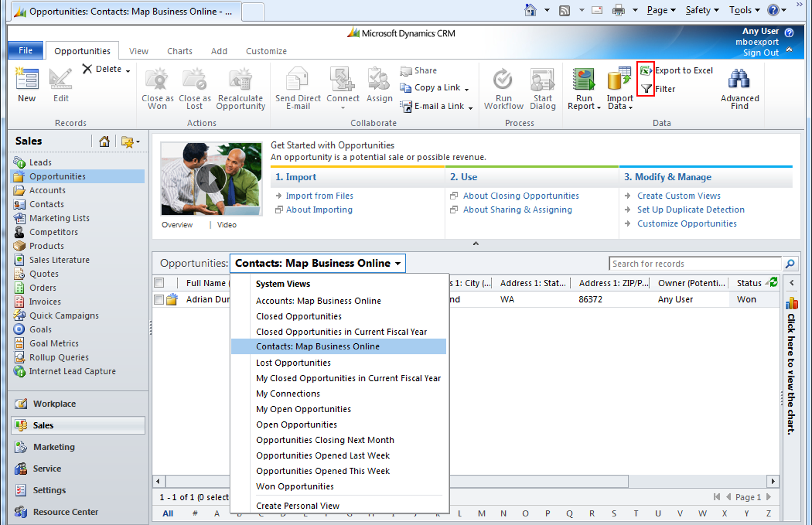
Task: Switch to the Charts ribbon tab
Action: click(x=180, y=51)
